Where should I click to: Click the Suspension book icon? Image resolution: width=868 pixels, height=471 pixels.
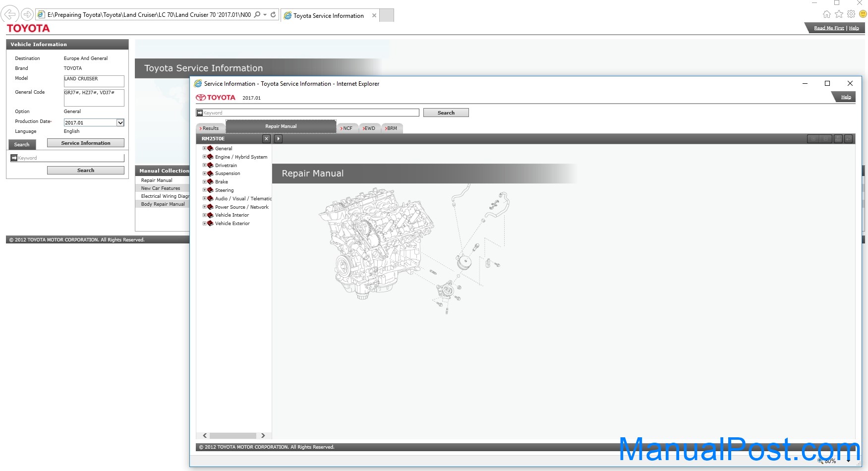point(210,174)
